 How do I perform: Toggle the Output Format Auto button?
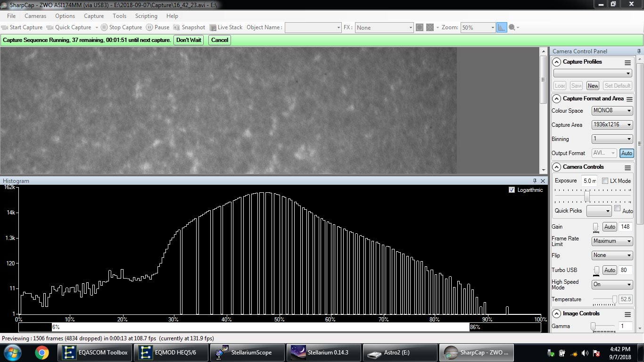pyautogui.click(x=627, y=153)
